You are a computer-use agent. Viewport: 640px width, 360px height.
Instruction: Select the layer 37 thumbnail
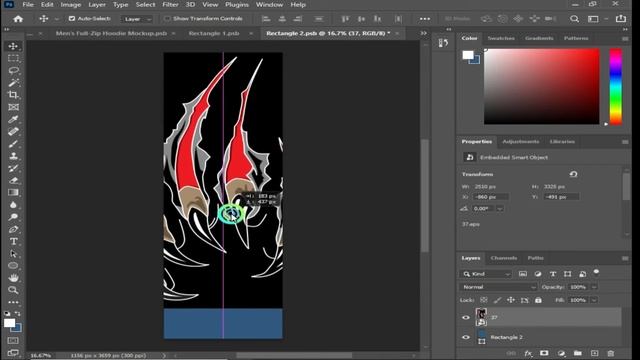tap(481, 317)
